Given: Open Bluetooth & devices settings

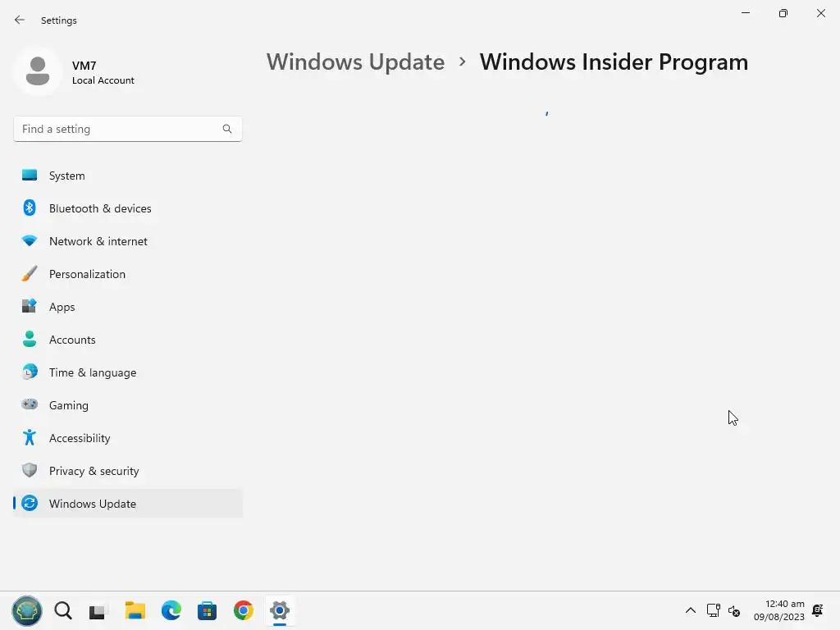Looking at the screenshot, I should pyautogui.click(x=127, y=208).
